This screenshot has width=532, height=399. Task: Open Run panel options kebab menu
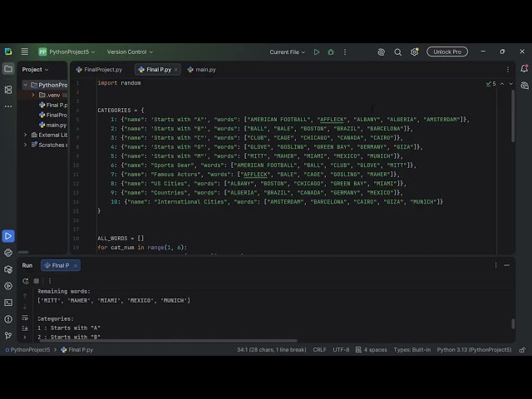[495, 265]
